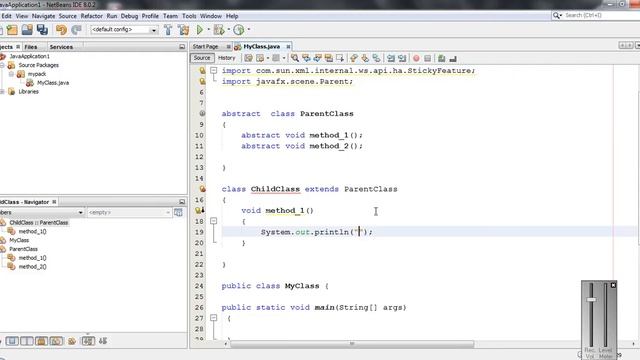Click the Source view button

point(202,58)
